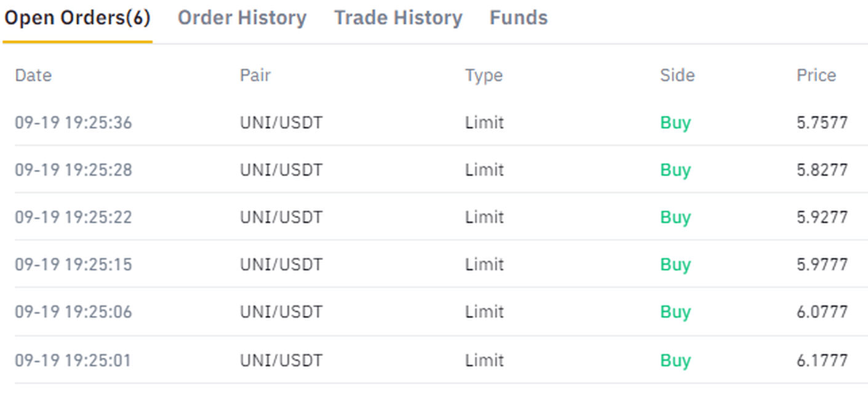Click the price 5.7577
868x396 pixels.
(822, 123)
